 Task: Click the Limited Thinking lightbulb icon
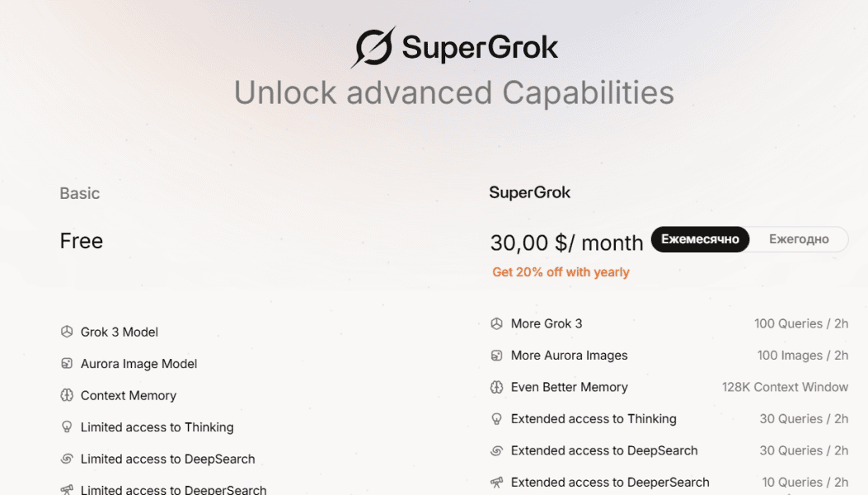pos(67,427)
